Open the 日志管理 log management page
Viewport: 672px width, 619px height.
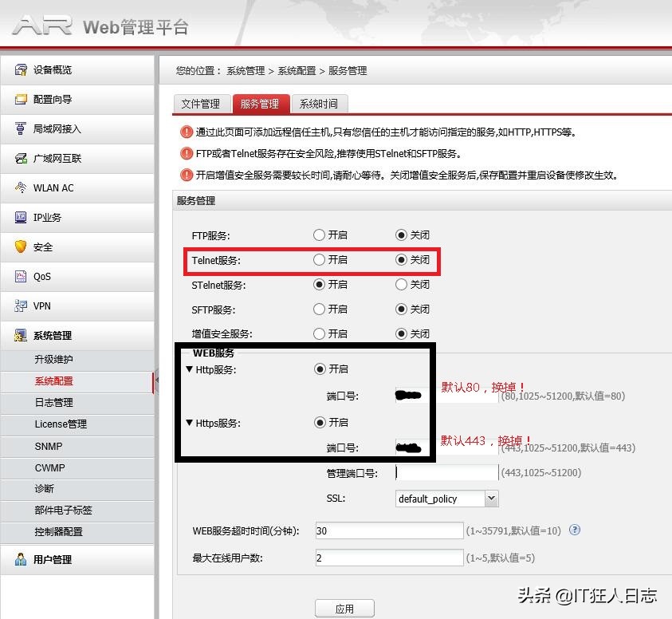point(54,402)
